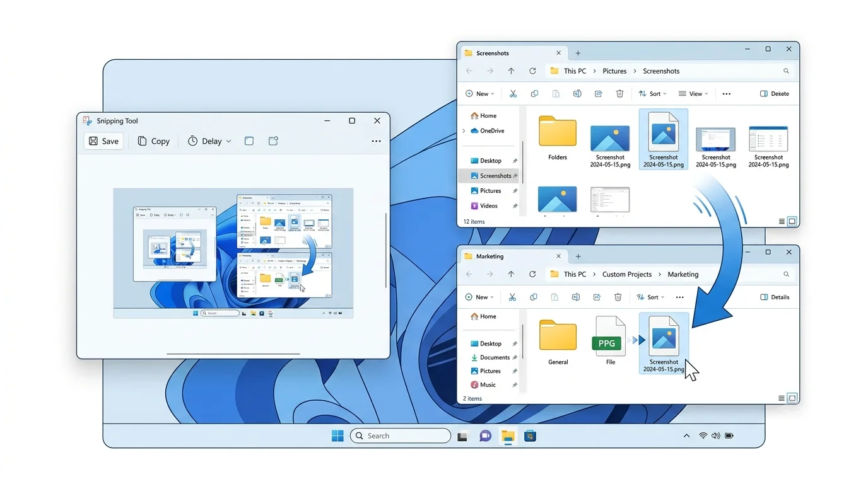Screen dimensions: 868x484
Task: Share selected file in Screenshots window
Action: coord(598,93)
